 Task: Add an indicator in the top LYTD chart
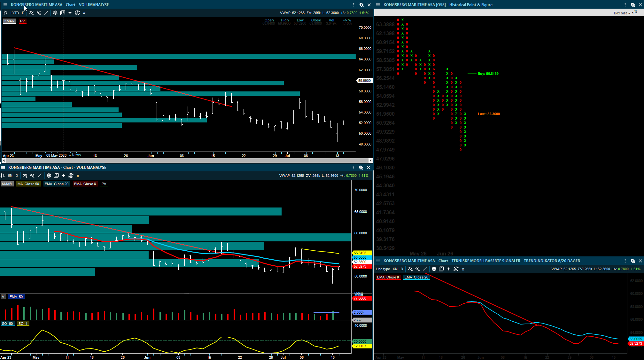click(x=31, y=13)
